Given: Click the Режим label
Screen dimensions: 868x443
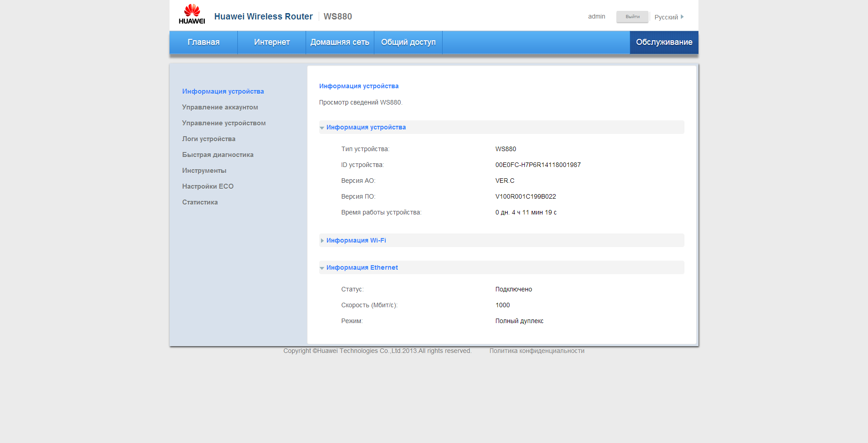Looking at the screenshot, I should coord(352,321).
